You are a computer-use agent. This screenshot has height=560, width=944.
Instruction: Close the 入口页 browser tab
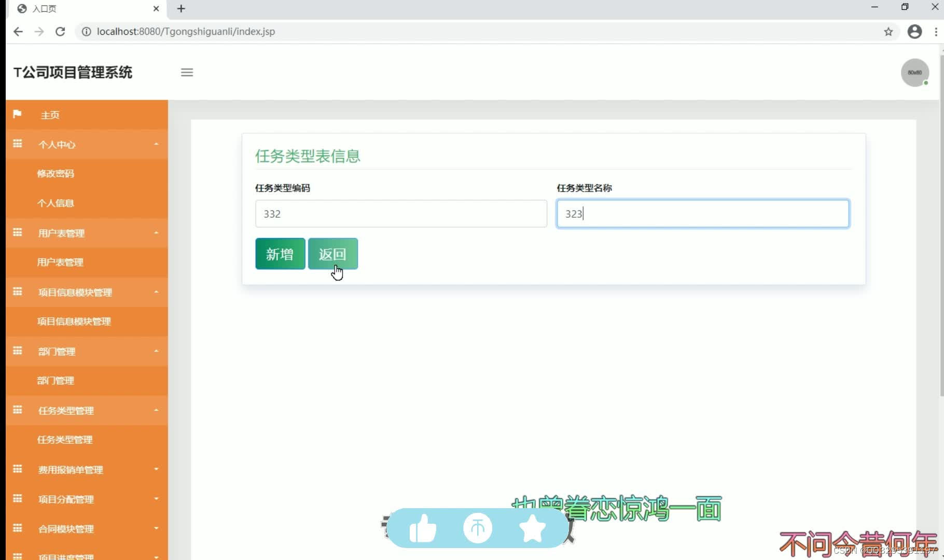pos(156,8)
